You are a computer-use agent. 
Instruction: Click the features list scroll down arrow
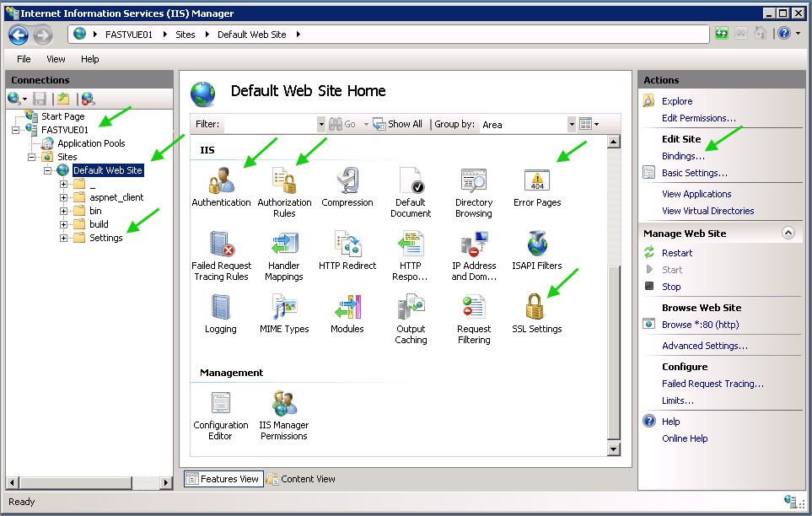click(614, 449)
